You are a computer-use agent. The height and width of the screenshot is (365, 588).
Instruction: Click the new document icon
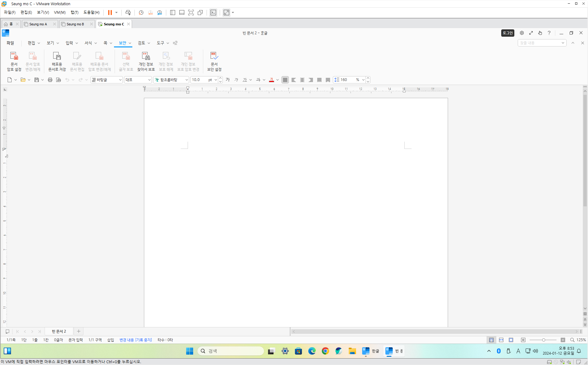(9, 80)
